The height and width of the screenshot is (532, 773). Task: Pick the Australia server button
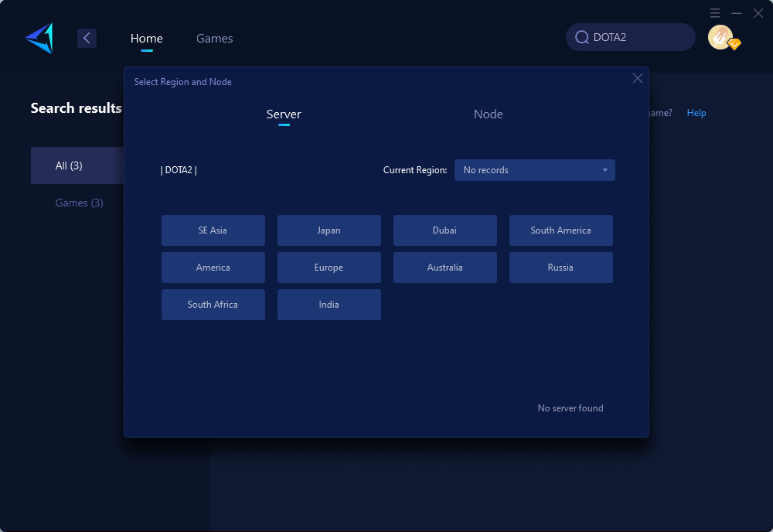pyautogui.click(x=444, y=268)
